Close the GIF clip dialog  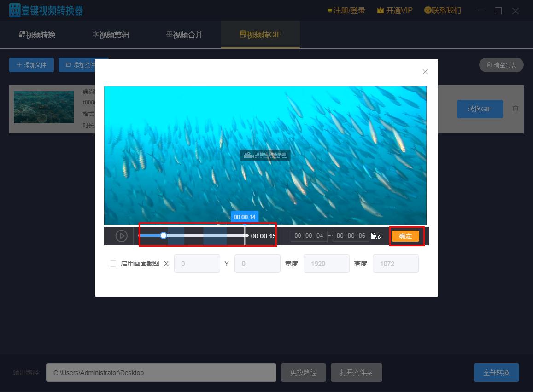(425, 72)
